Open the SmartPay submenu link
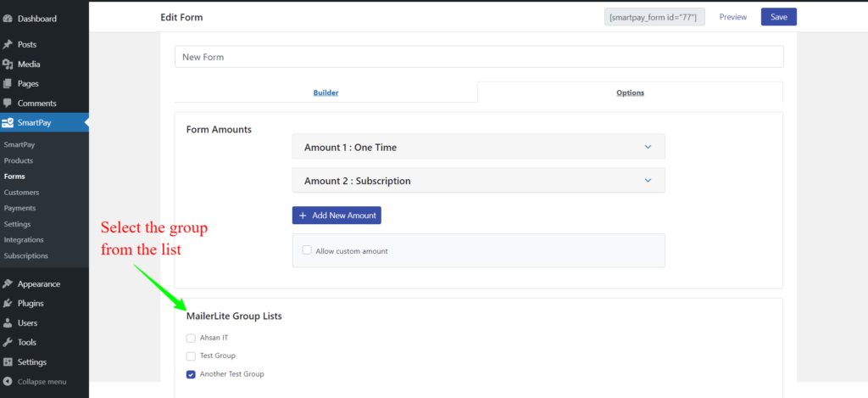 click(19, 144)
